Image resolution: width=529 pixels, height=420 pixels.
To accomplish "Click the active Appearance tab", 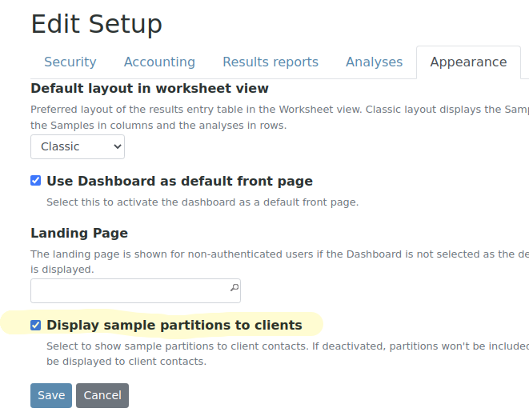I will 468,62.
